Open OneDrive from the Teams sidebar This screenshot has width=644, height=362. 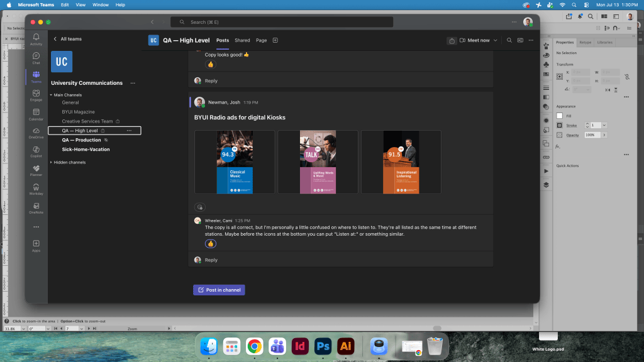[36, 133]
